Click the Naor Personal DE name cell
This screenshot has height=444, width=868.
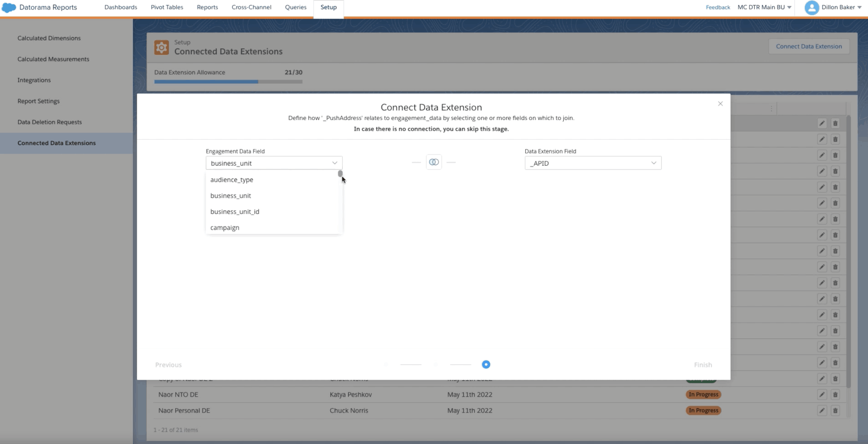tap(184, 410)
